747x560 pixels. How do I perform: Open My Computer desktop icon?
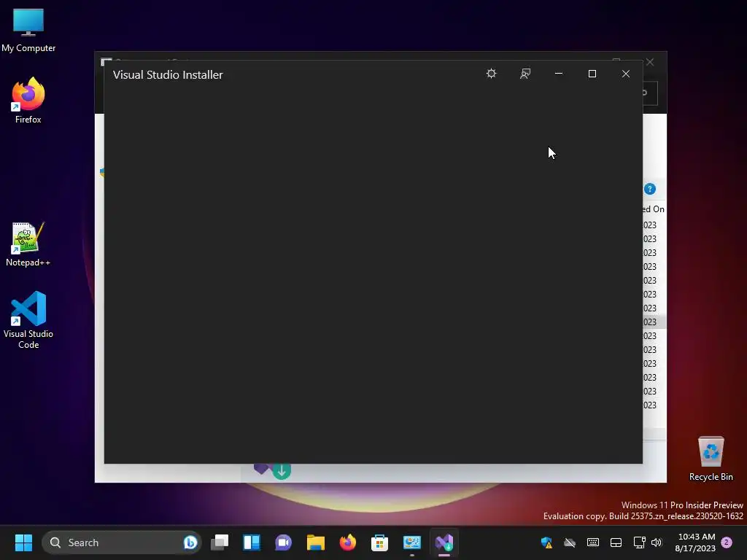pos(28,30)
